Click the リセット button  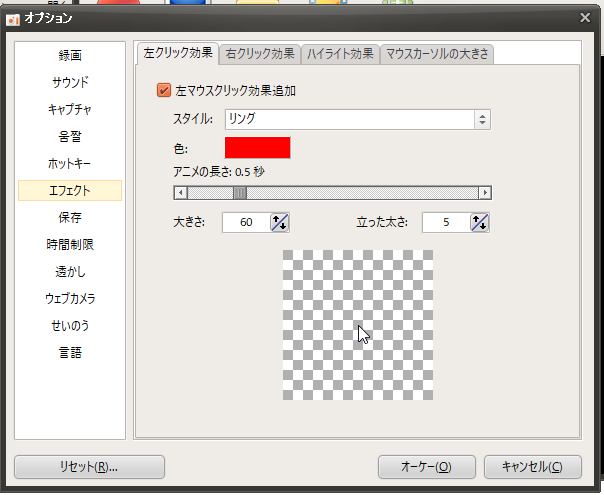pos(89,467)
